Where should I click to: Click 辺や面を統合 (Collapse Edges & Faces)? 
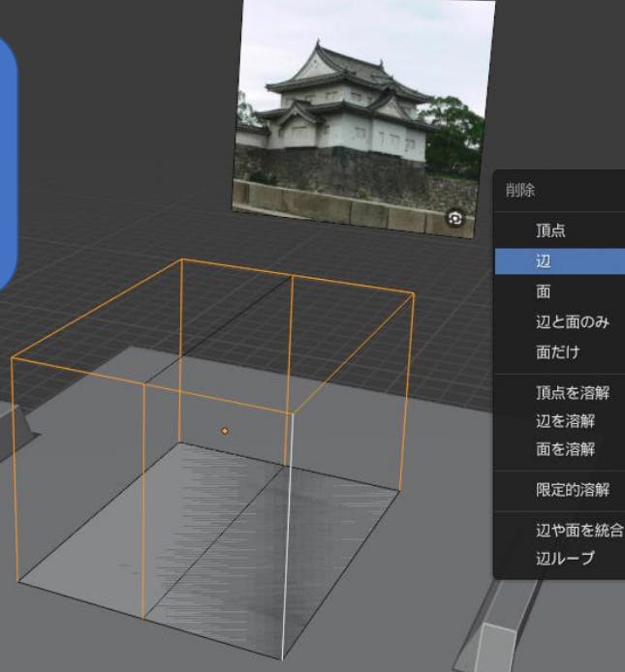578,531
